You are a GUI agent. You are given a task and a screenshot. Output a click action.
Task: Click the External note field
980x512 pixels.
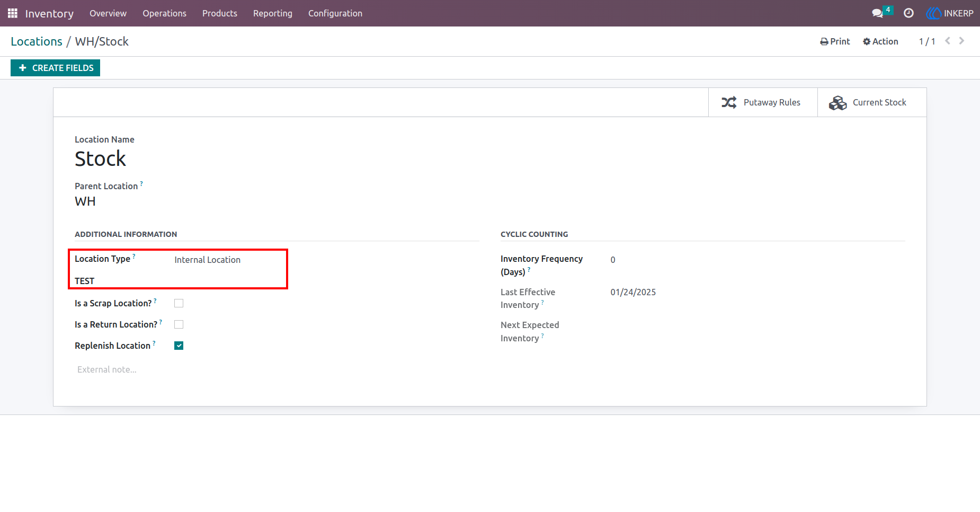277,369
